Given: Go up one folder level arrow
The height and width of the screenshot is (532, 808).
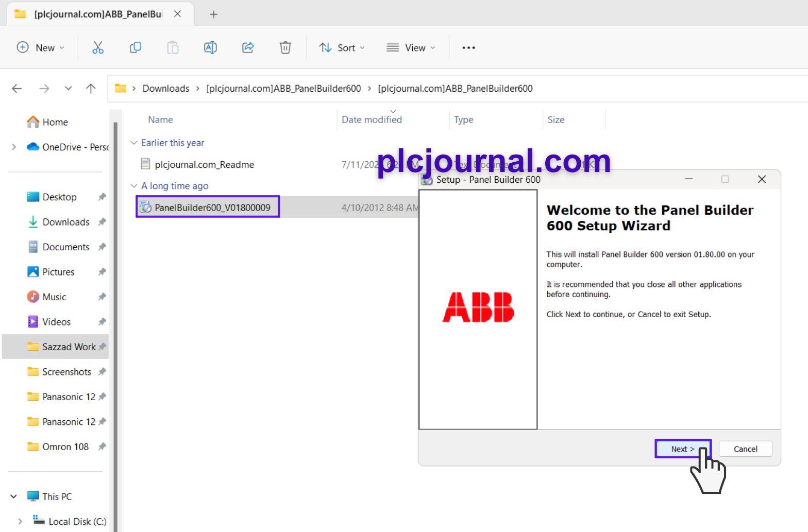Looking at the screenshot, I should tap(91, 89).
